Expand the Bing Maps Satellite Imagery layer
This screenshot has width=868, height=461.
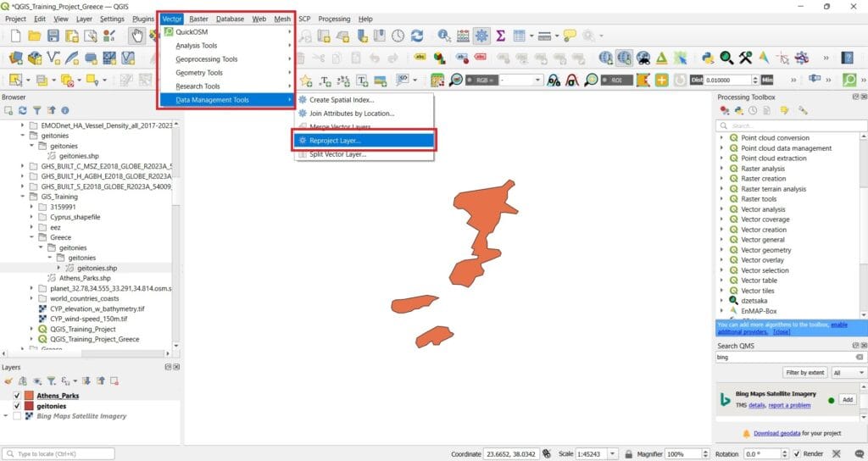[x=6, y=415]
